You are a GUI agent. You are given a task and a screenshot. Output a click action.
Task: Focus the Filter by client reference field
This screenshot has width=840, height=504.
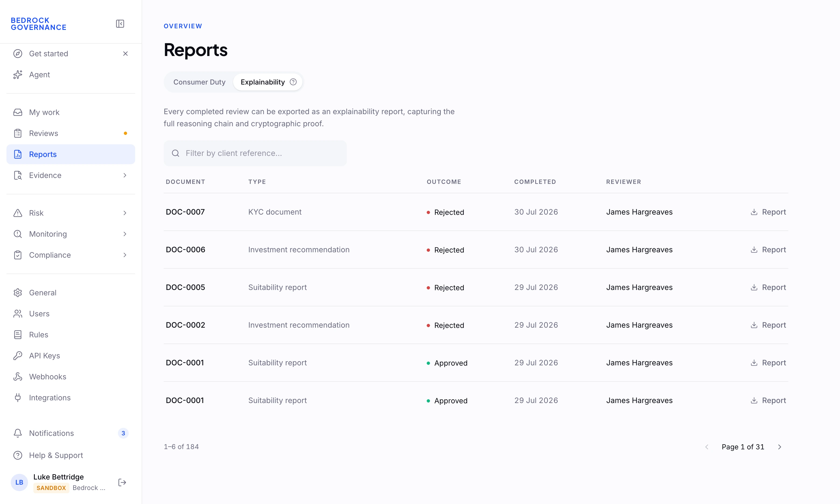pos(255,153)
